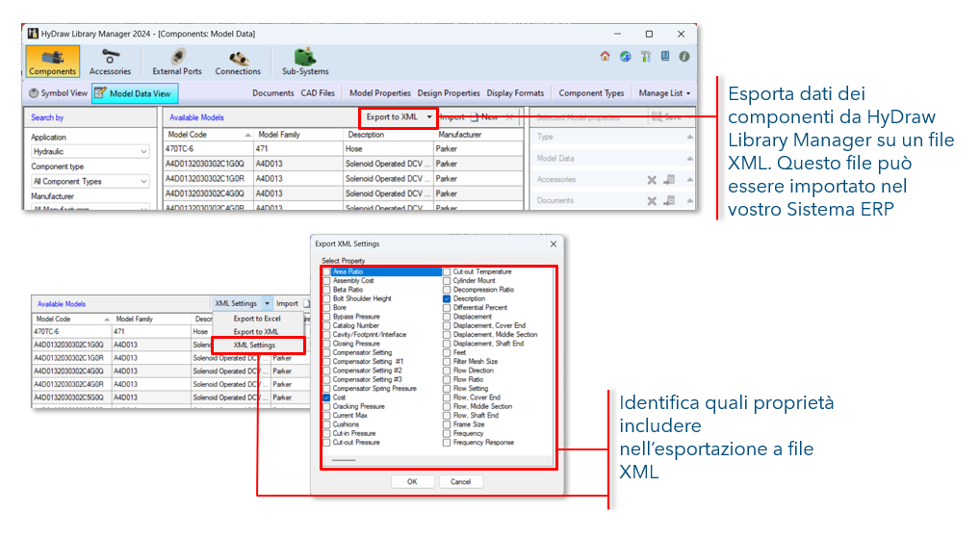980x538 pixels.
Task: Uncheck the Cost property
Action: click(326, 398)
